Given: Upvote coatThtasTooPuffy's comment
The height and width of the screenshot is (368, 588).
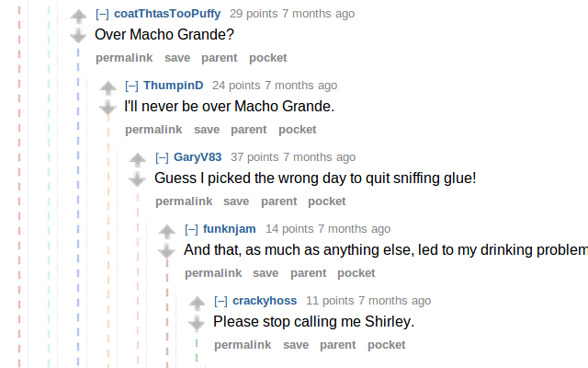Looking at the screenshot, I should pos(78,17).
